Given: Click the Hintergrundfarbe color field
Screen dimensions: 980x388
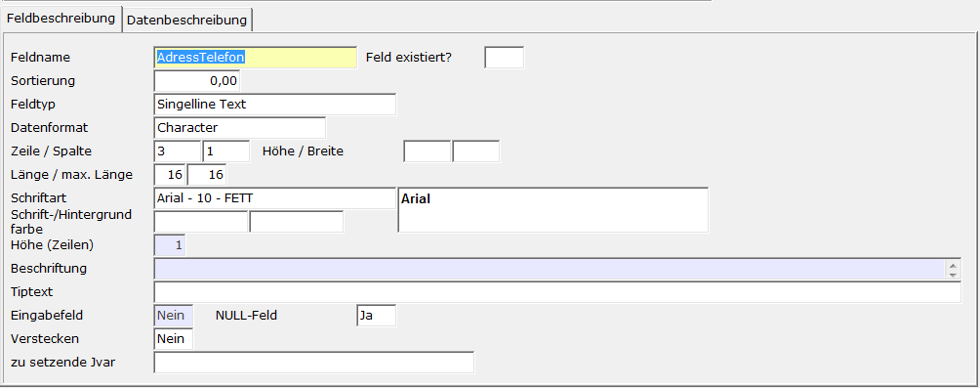Looking at the screenshot, I should tap(297, 222).
